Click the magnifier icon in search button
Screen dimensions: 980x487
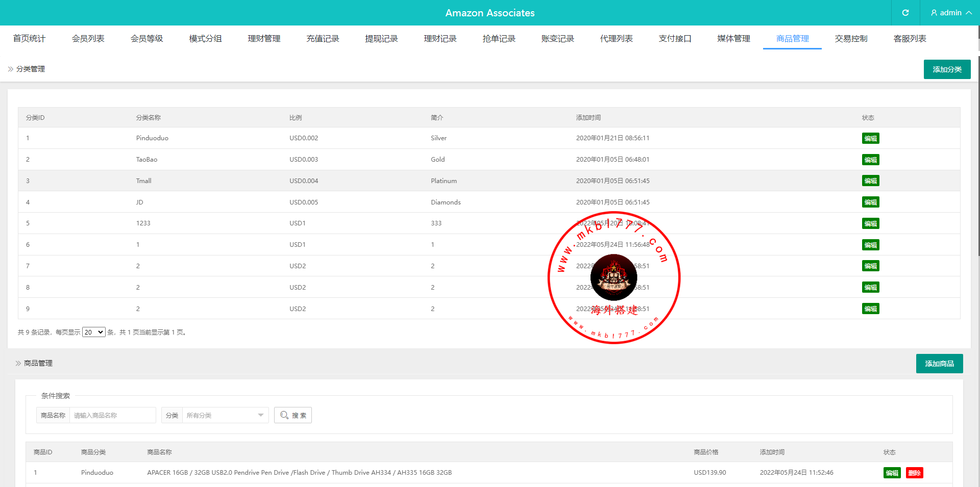(x=284, y=415)
